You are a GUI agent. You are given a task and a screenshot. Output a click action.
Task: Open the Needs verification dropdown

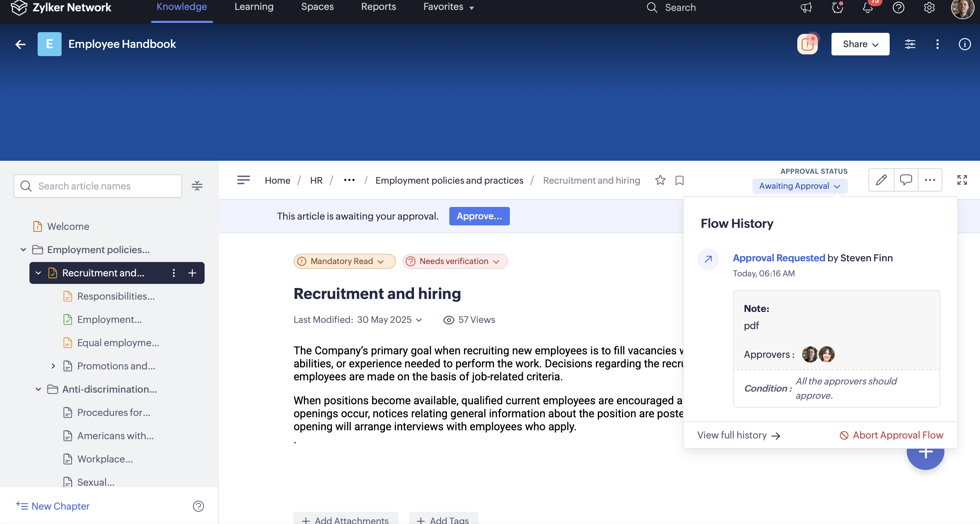point(455,261)
